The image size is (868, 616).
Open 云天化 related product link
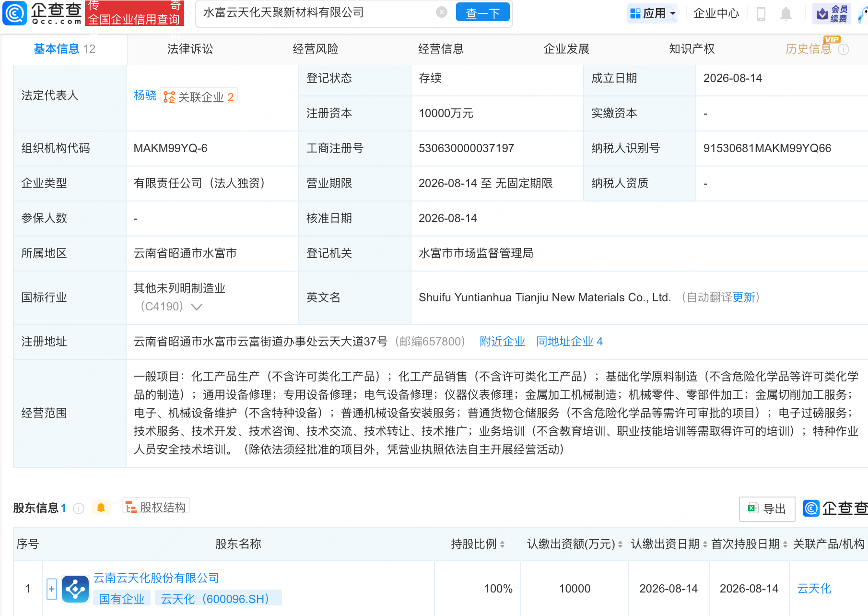814,589
